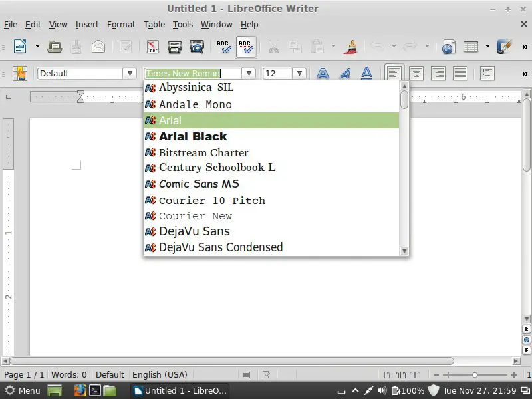Run Spelling and Grammar check

224,46
